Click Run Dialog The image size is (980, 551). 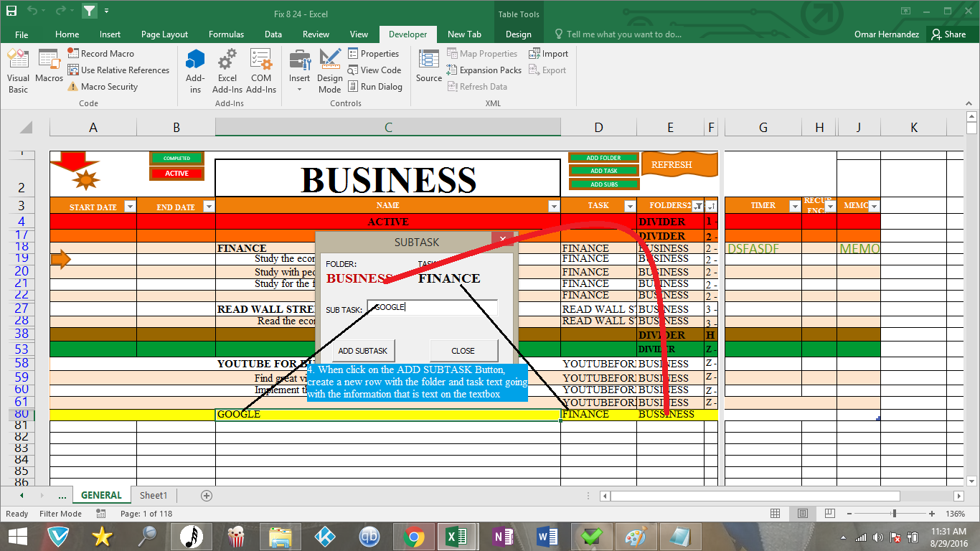[375, 87]
